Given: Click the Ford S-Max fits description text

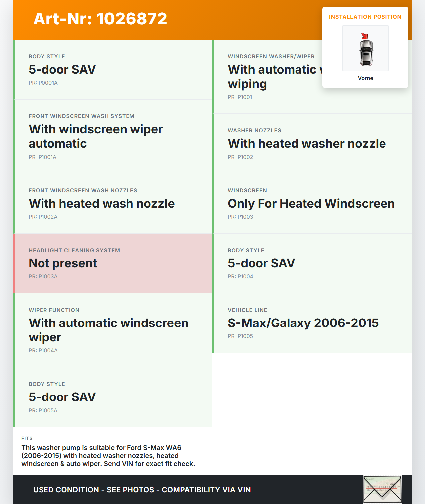Looking at the screenshot, I should click(x=108, y=456).
